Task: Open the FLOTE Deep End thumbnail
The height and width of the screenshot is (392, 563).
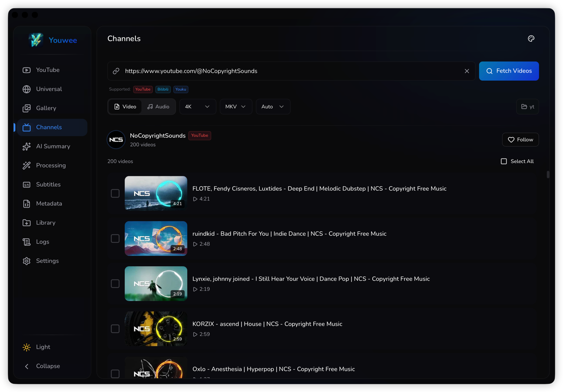Action: click(156, 193)
